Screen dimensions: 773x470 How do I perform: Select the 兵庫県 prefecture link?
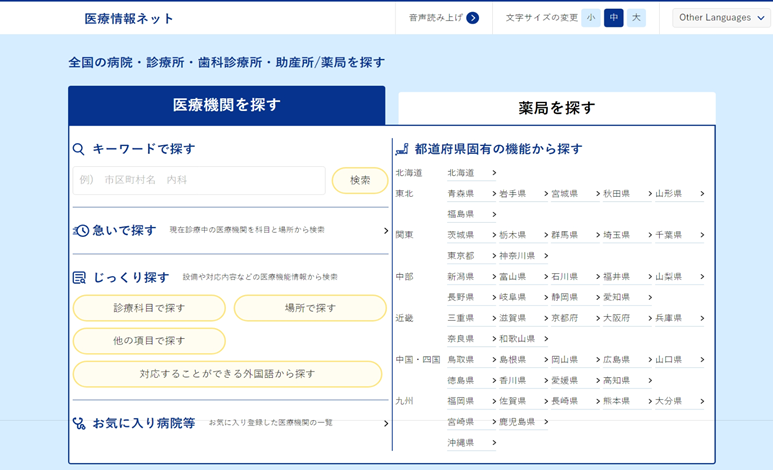pyautogui.click(x=679, y=318)
